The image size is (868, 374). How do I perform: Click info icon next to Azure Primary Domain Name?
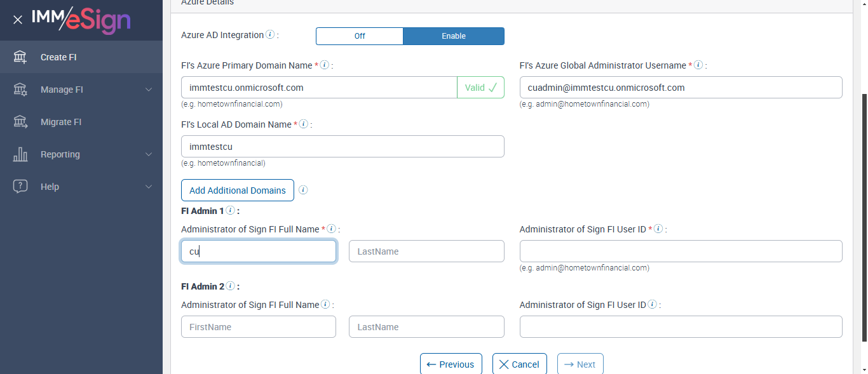[325, 65]
